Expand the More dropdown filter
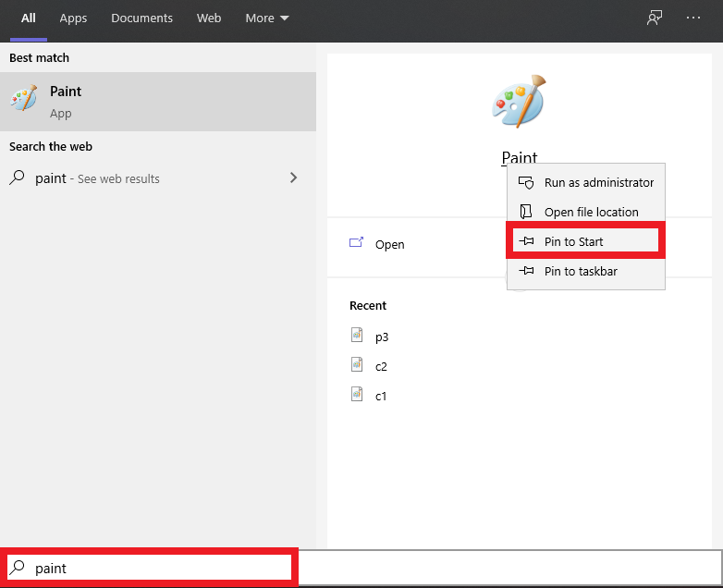The height and width of the screenshot is (588, 723). click(x=267, y=18)
